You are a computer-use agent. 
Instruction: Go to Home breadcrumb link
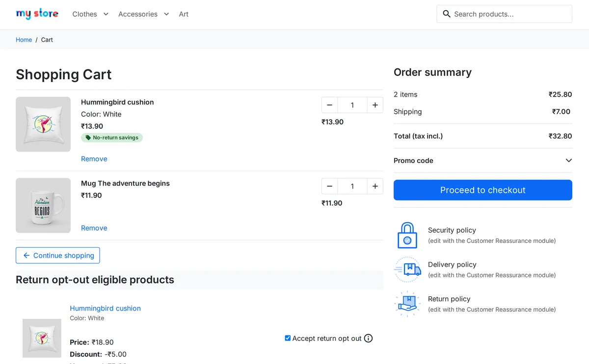(x=24, y=40)
